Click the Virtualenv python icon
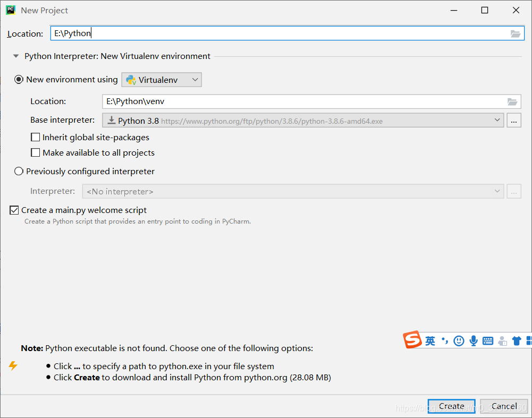Viewport: 532px width, 418px height. pyautogui.click(x=131, y=80)
